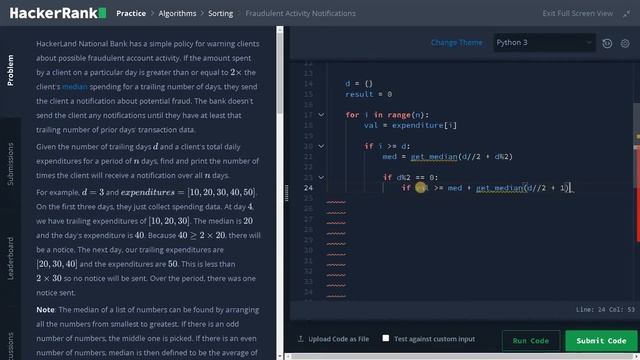Click the first underlined get_median call on line 21
The width and height of the screenshot is (640, 360).
434,157
